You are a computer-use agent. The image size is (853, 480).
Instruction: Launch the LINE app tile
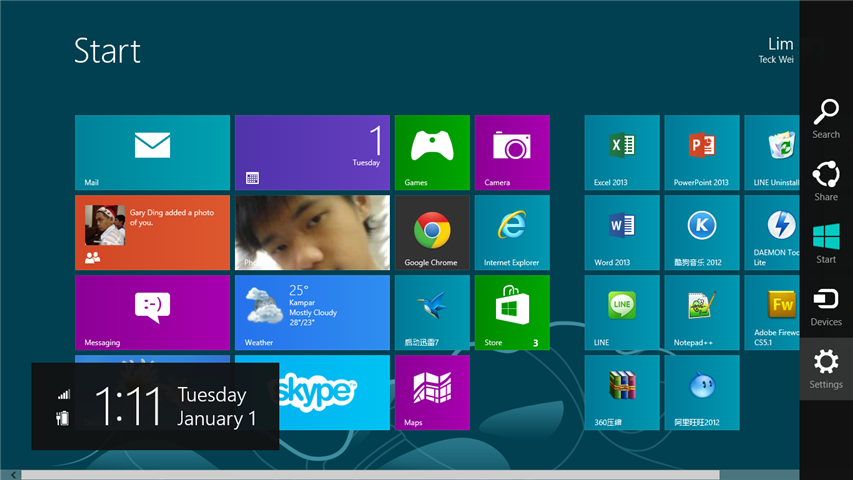[x=622, y=312]
